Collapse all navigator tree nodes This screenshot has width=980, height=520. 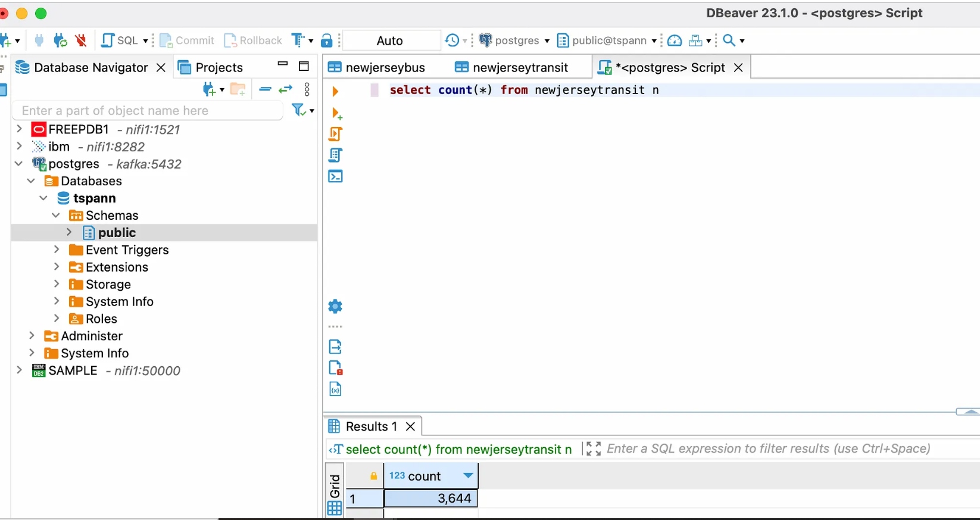[266, 89]
